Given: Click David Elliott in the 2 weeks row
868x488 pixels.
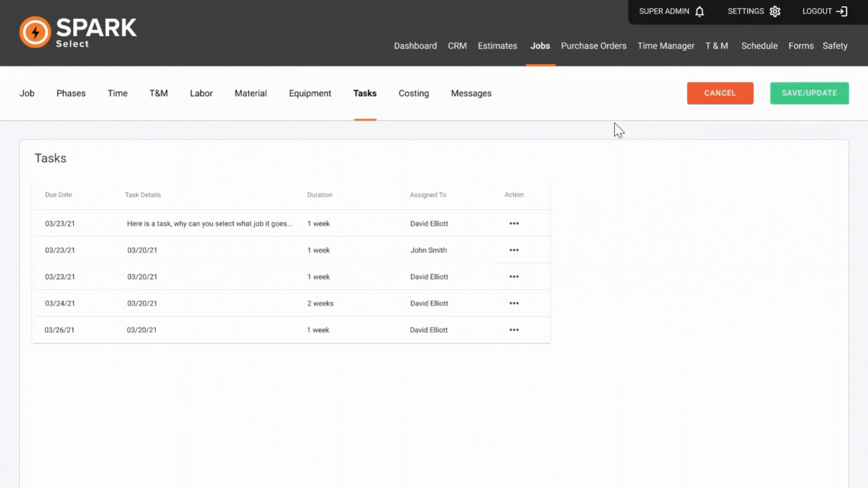Looking at the screenshot, I should tap(429, 303).
